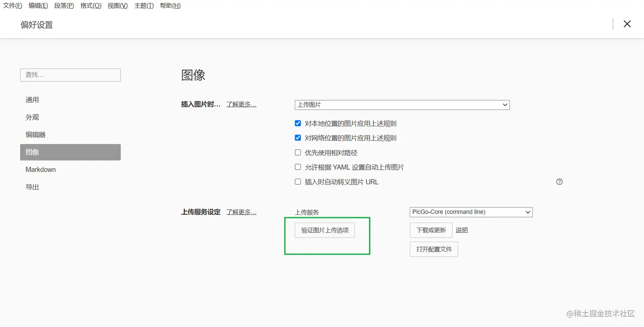This screenshot has width=644, height=327.
Task: Focus the 查找 search field
Action: point(70,75)
